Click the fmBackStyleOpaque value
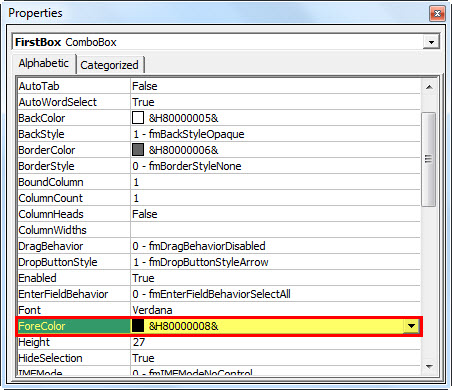 (189, 134)
